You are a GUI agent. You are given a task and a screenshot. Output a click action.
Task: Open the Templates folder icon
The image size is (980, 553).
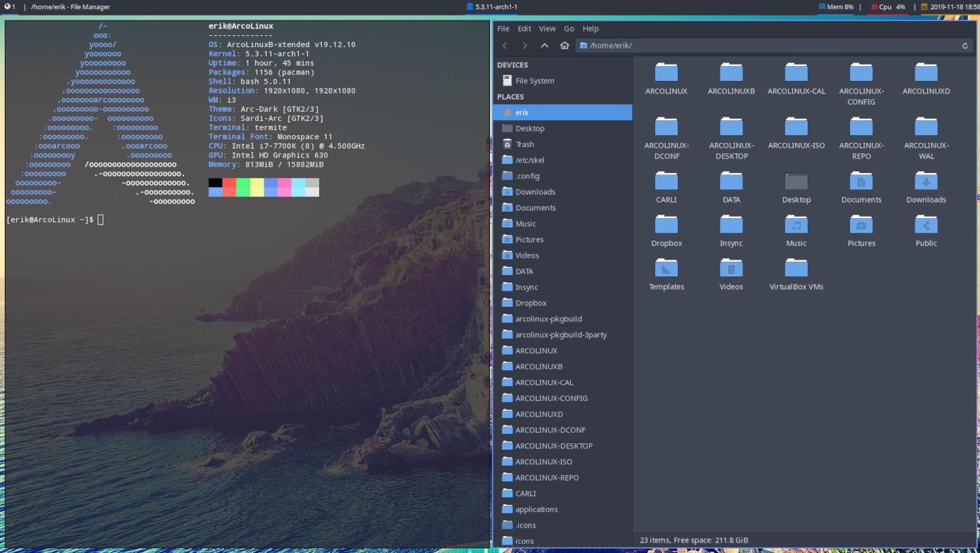tap(666, 268)
